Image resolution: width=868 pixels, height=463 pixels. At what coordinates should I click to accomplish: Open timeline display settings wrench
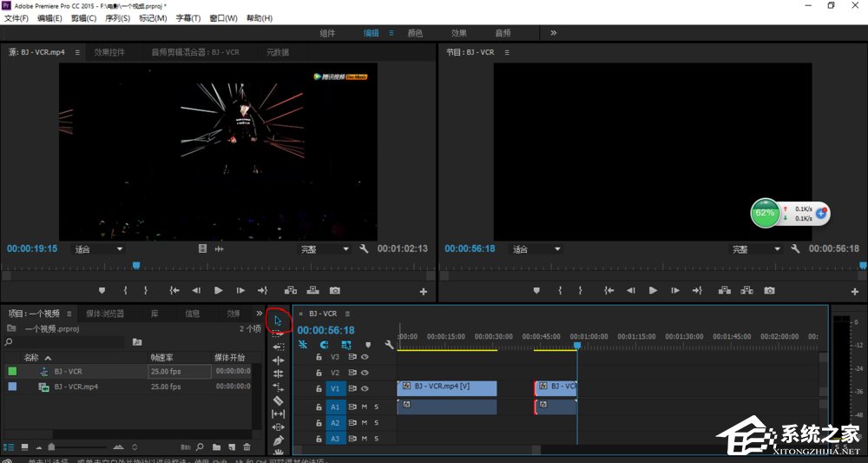point(389,345)
